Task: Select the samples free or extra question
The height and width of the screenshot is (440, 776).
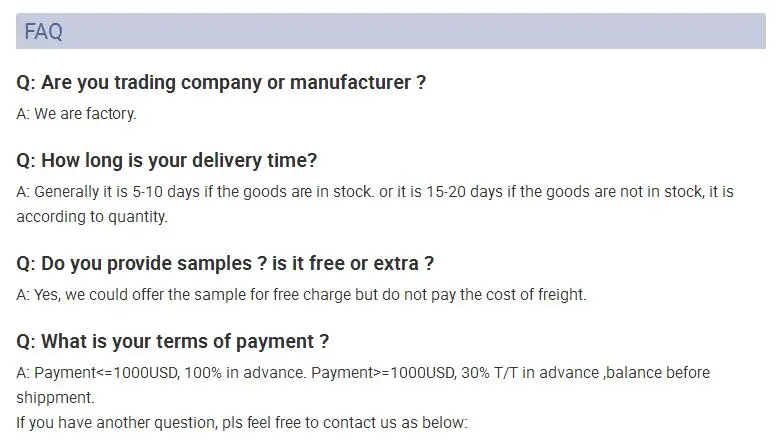Action: 226,264
